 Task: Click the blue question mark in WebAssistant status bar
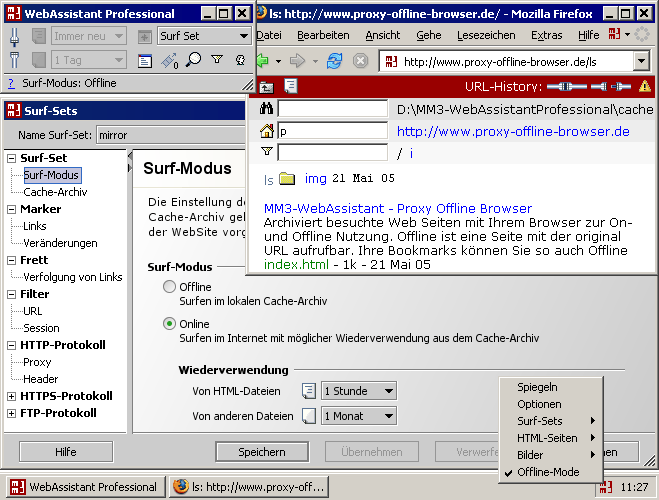point(11,84)
